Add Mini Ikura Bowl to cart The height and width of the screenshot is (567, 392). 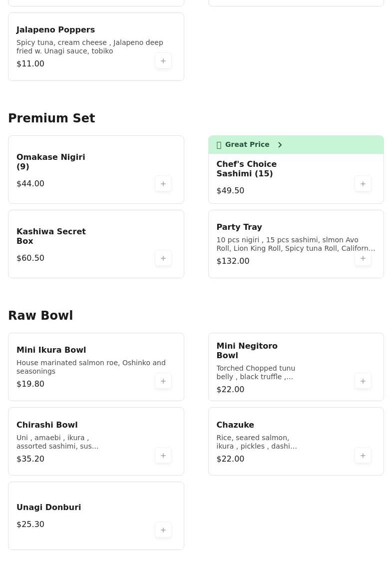(163, 381)
